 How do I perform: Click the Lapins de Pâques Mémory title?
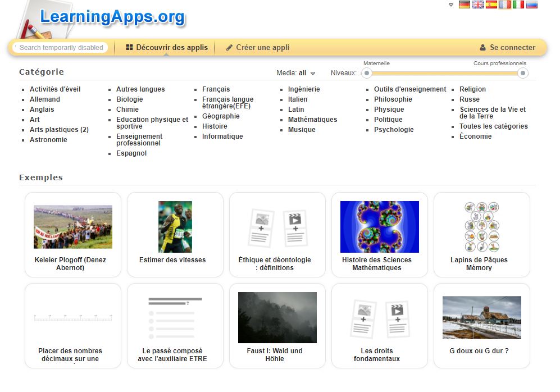[479, 264]
